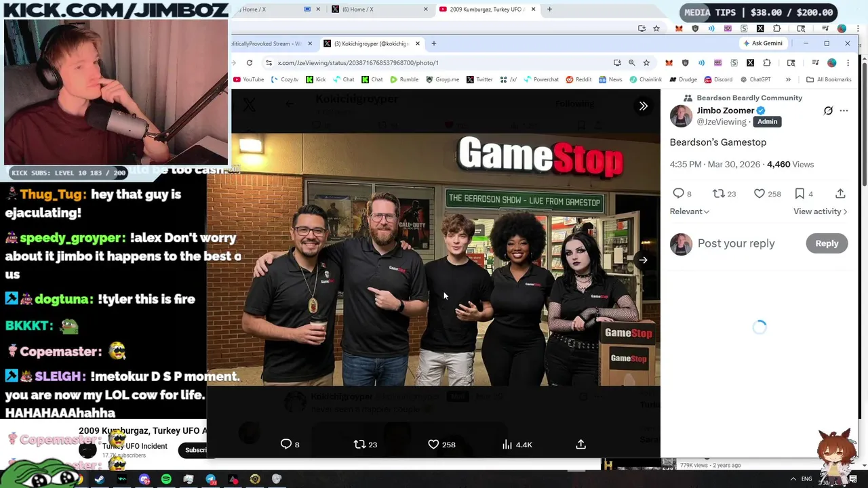868x488 pixels.
Task: Open views analytics icon under photo
Action: point(507,444)
